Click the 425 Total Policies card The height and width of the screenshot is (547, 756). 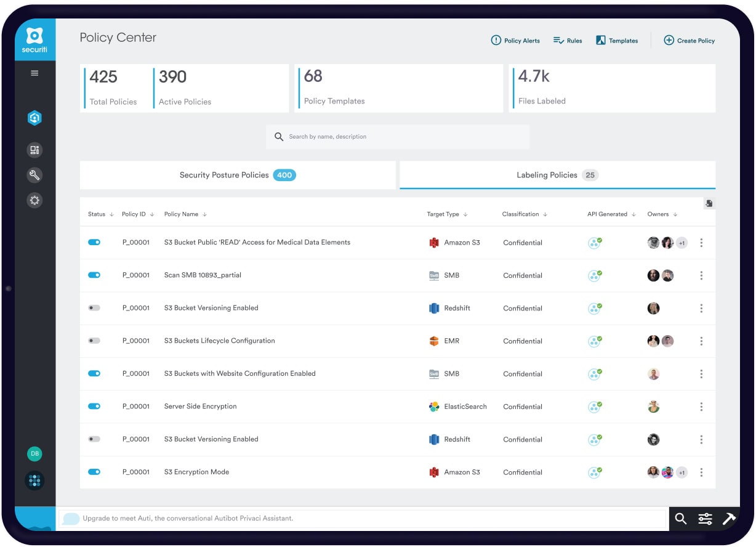[113, 88]
